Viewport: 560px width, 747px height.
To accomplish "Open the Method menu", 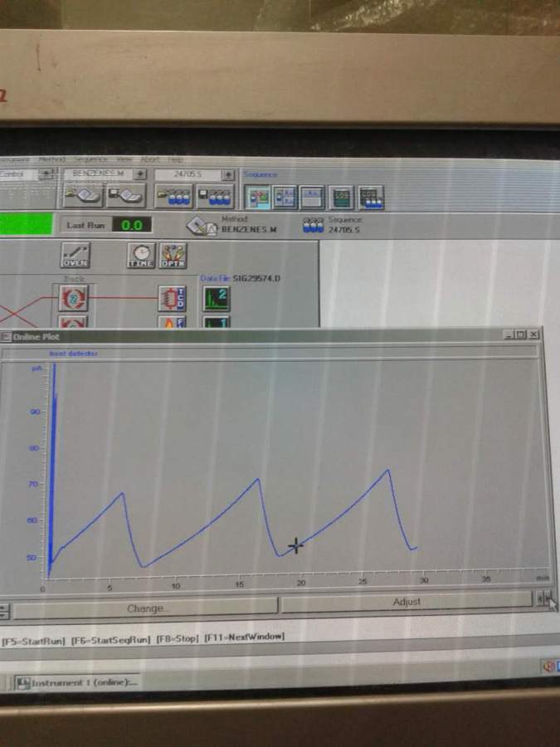I will point(51,159).
